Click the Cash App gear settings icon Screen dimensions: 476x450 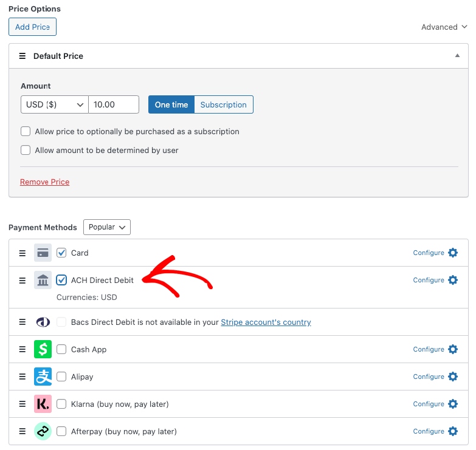(x=453, y=349)
